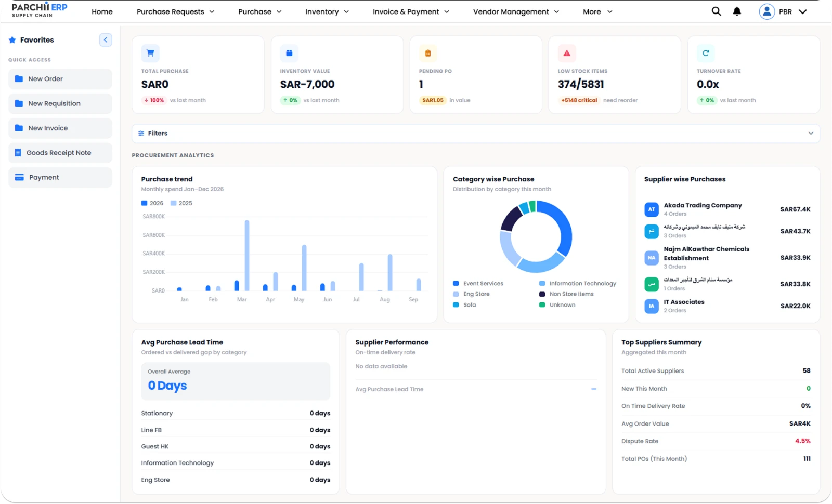Open the PBR account dropdown chevron
This screenshot has width=832, height=504.
(x=803, y=11)
